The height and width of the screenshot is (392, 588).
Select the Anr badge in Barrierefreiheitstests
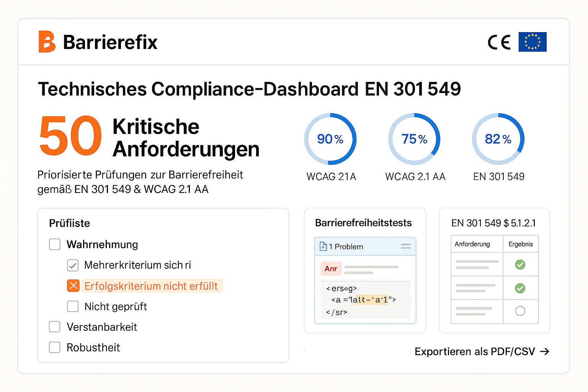pos(331,269)
